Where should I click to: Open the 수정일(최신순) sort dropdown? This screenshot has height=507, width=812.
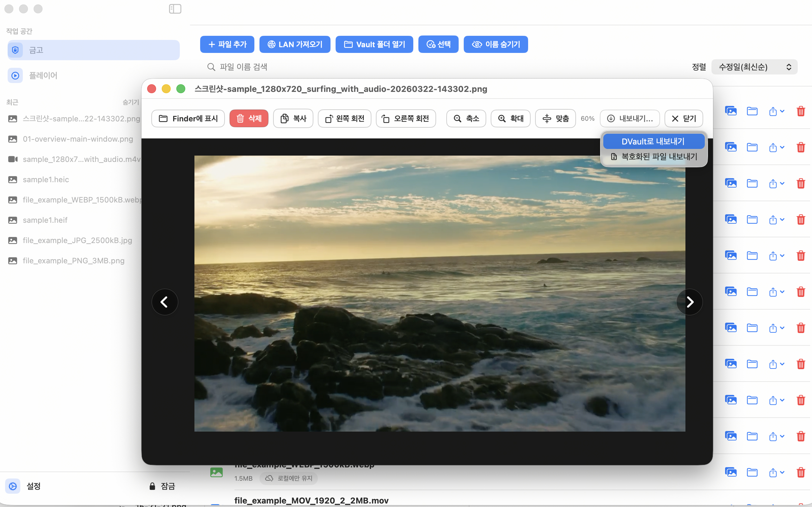(754, 67)
